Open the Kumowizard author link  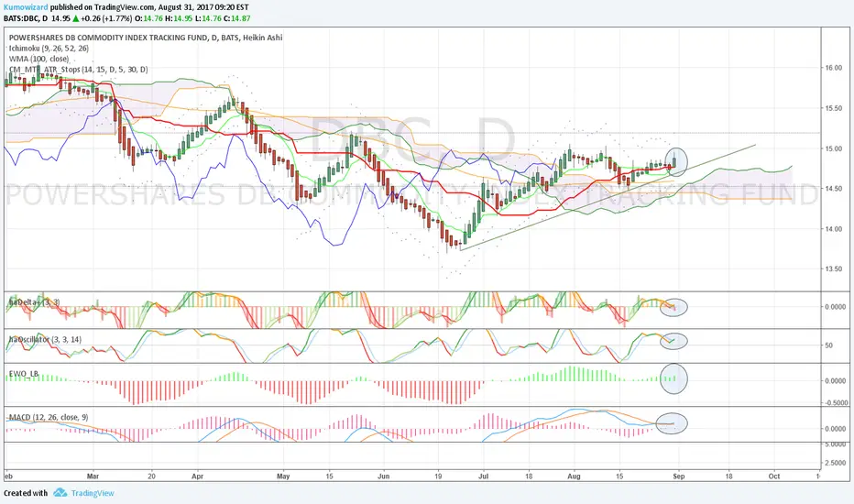point(26,7)
